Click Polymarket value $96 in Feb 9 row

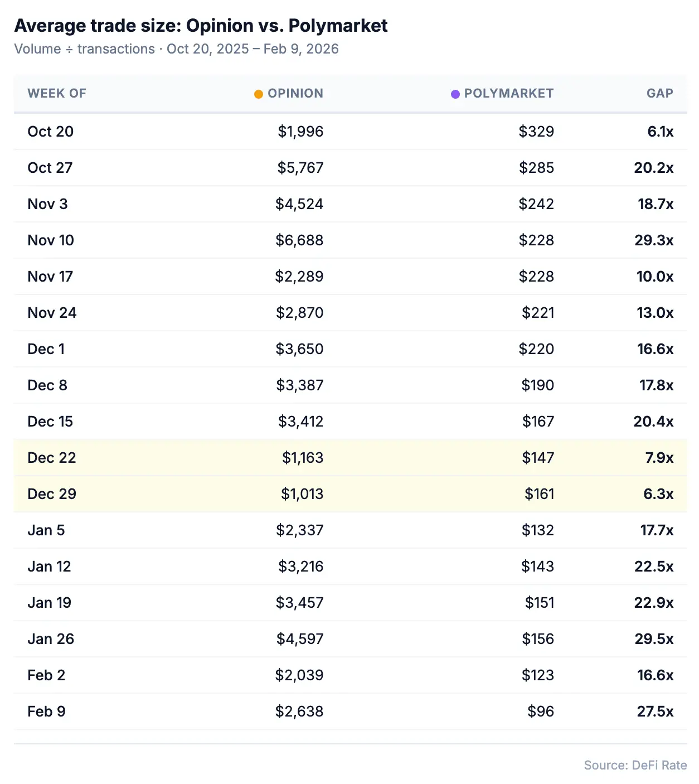541,712
